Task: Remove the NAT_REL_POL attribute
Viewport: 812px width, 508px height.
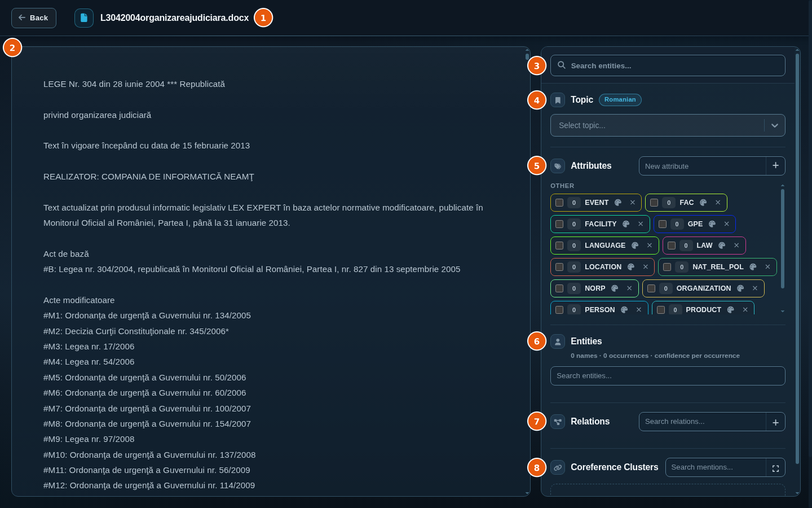Action: click(767, 267)
